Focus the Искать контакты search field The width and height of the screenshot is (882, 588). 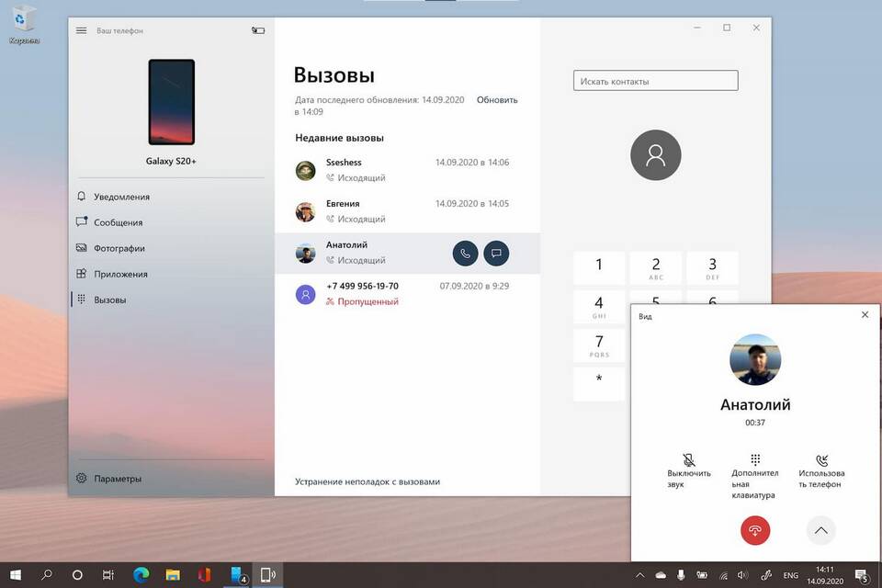655,81
